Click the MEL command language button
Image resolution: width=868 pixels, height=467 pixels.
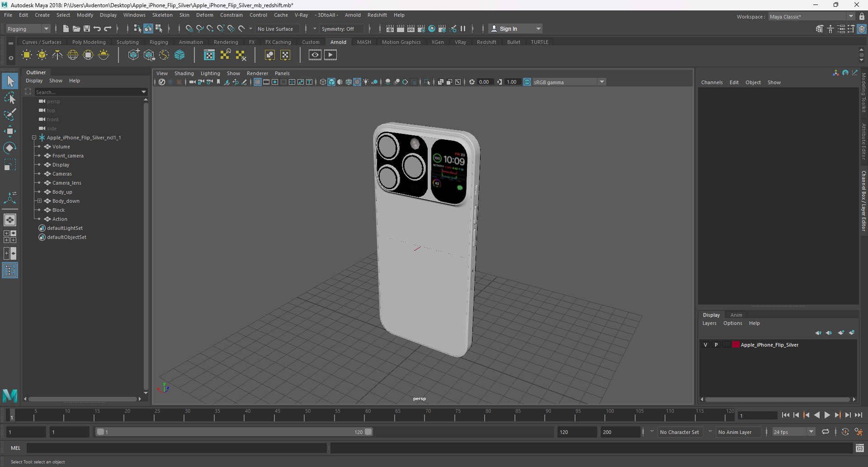16,448
